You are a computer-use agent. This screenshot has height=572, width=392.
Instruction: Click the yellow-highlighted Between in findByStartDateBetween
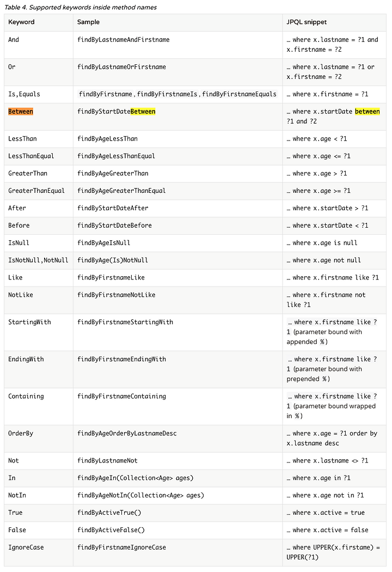click(143, 112)
